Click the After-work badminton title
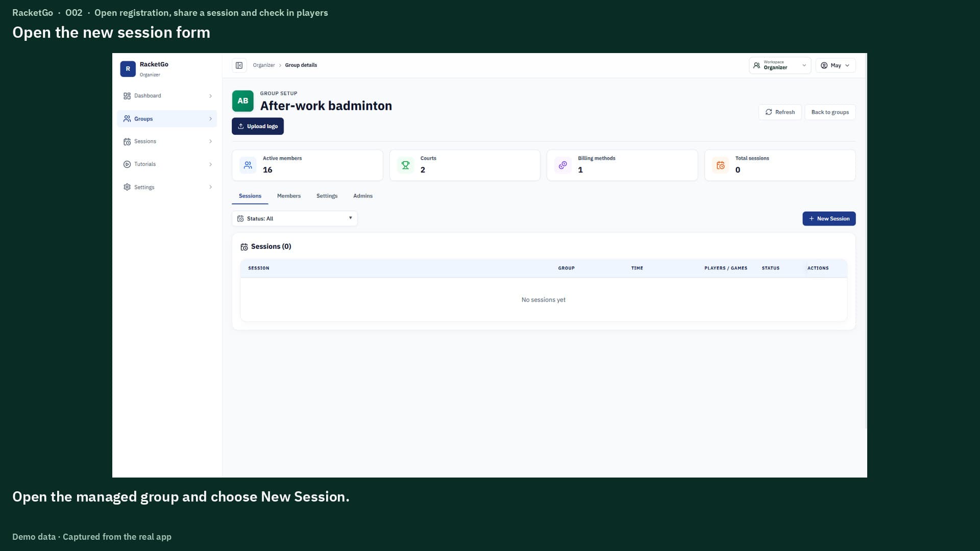The image size is (980, 551). [x=326, y=106]
